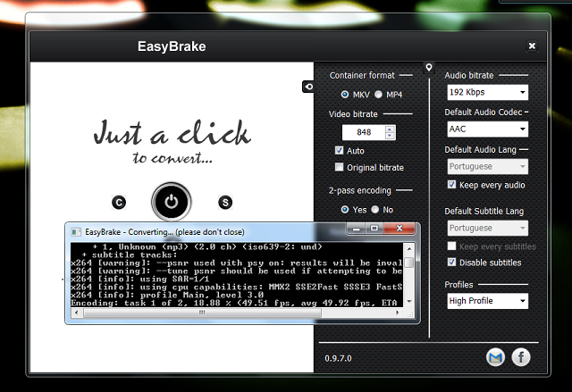Click the 'using SAR=1/1' console line
This screenshot has height=392, width=572.
[x=140, y=279]
